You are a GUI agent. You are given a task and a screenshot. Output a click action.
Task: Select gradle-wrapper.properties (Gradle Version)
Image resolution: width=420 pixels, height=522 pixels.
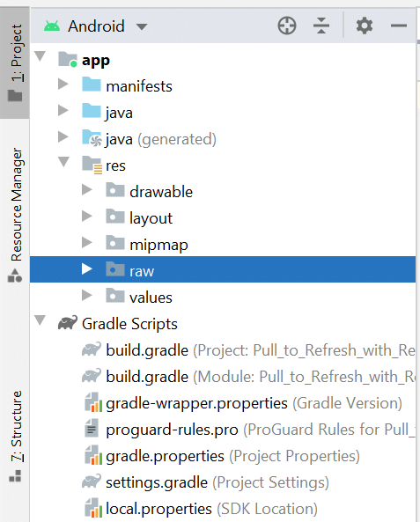click(254, 403)
